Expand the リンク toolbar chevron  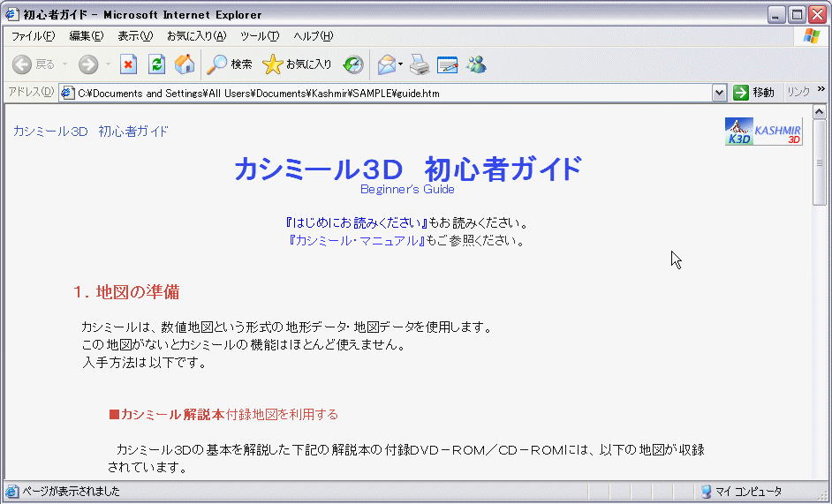[x=821, y=89]
